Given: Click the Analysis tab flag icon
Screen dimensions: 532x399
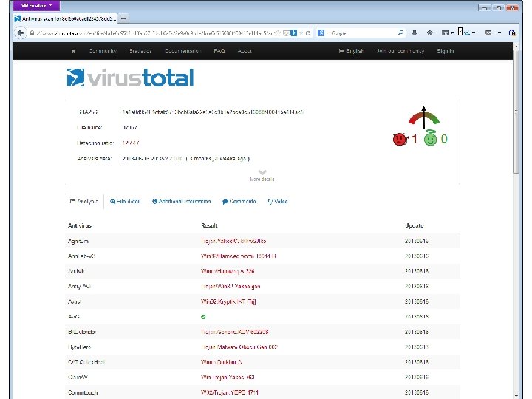Looking at the screenshot, I should pos(72,201).
